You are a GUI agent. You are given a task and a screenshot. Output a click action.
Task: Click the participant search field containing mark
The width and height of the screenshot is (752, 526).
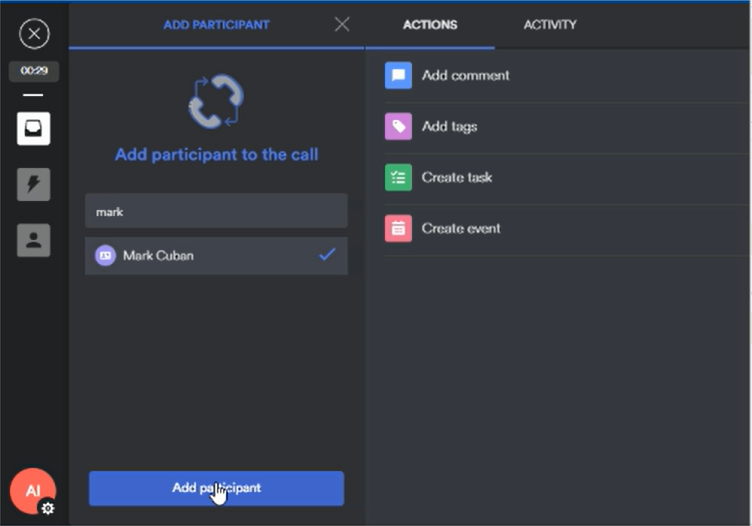point(216,212)
